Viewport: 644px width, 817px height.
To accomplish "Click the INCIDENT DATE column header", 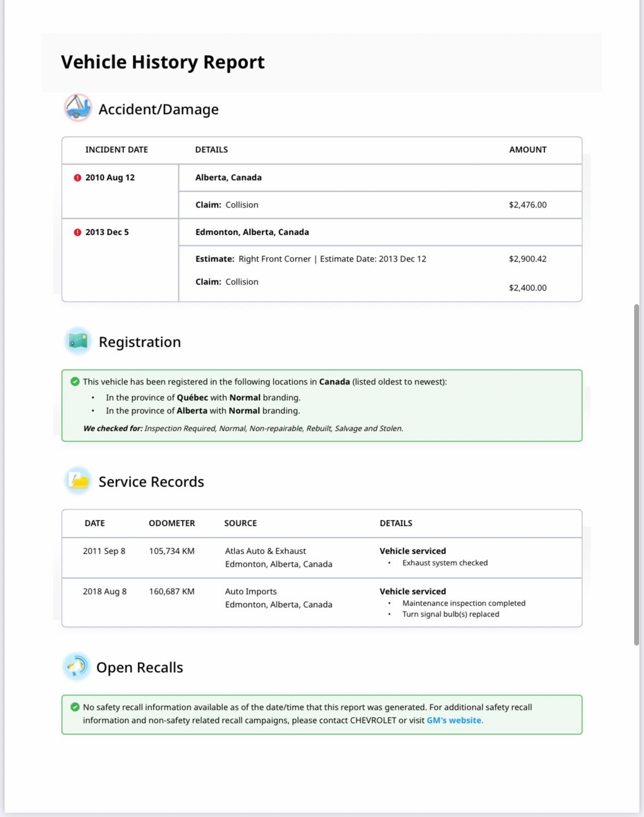I will [116, 150].
